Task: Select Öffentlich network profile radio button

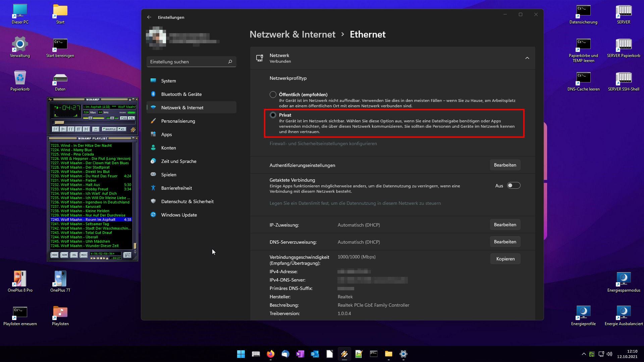Action: pyautogui.click(x=273, y=95)
